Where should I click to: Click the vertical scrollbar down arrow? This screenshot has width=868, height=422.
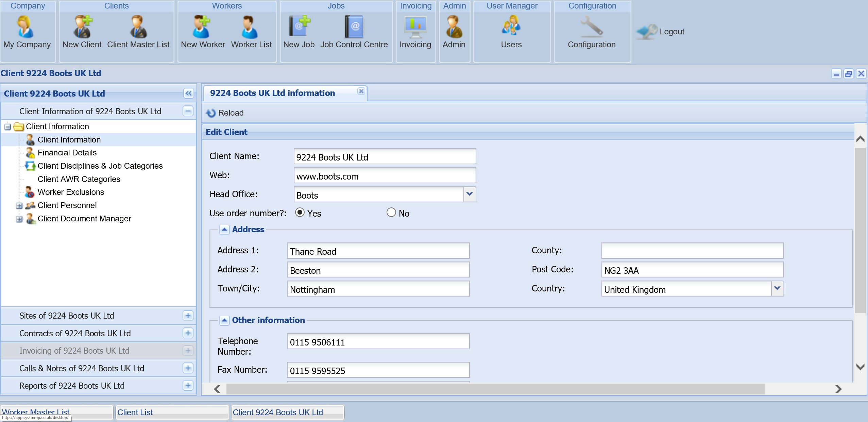click(860, 367)
